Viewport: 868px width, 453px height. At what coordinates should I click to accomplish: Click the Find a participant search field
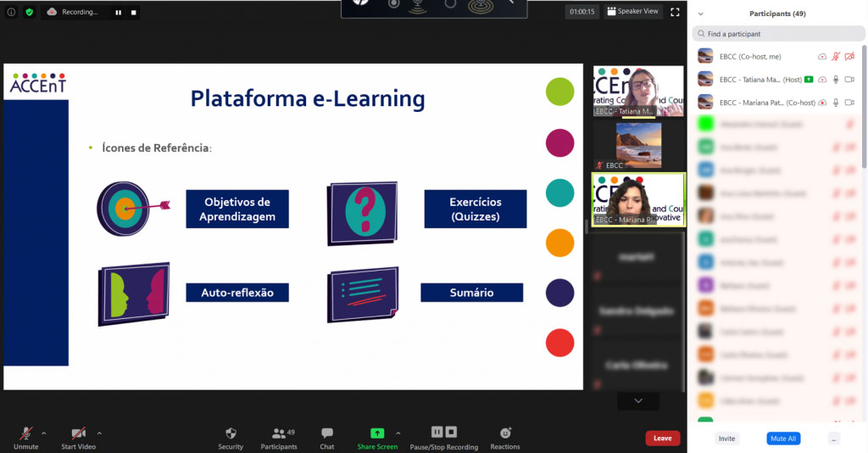pyautogui.click(x=776, y=34)
